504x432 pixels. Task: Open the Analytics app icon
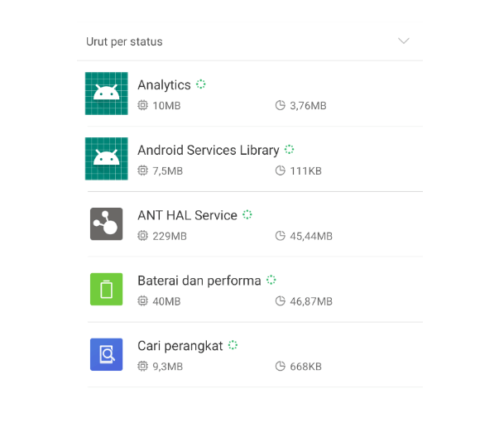(x=107, y=94)
